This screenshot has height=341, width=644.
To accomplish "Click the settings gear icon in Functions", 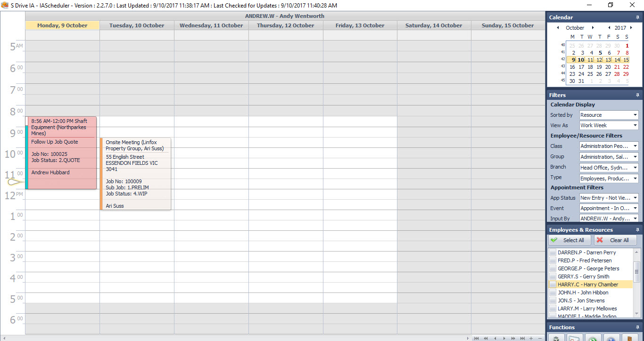I will [x=557, y=337].
